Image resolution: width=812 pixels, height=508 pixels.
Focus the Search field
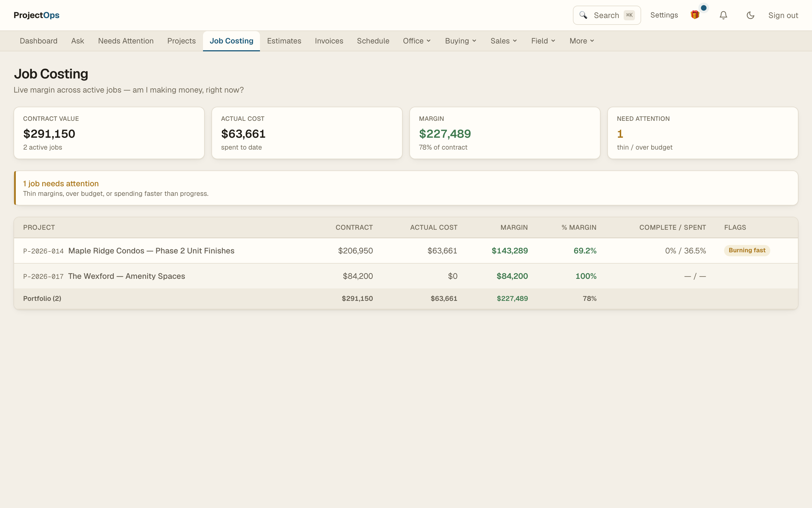[x=607, y=15]
